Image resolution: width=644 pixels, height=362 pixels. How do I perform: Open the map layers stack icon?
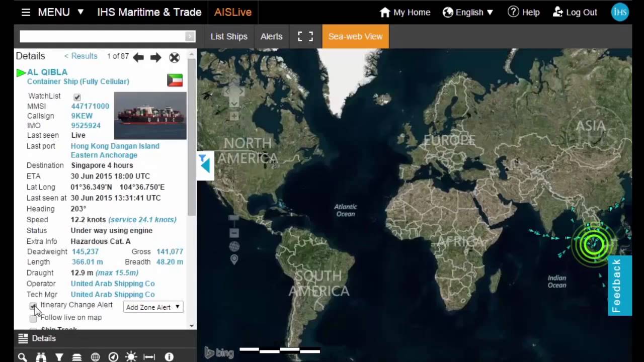(77, 357)
